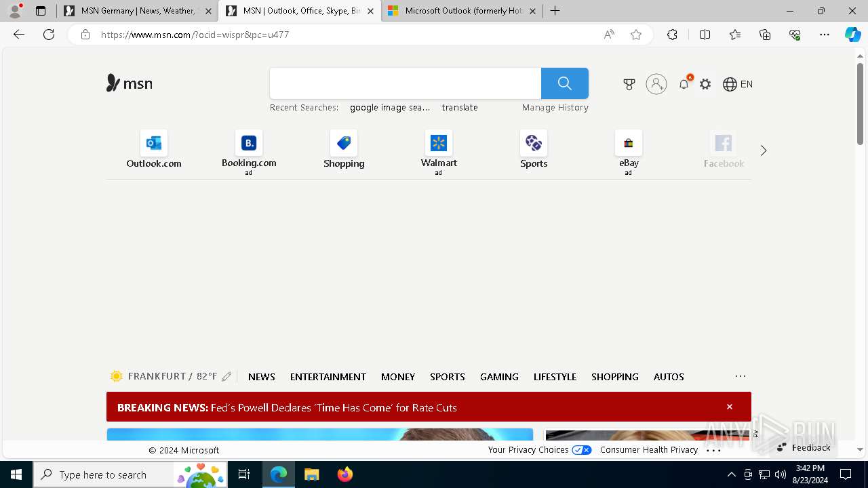Refresh the page
Screen dimensions: 868x488
pyautogui.click(x=49, y=35)
